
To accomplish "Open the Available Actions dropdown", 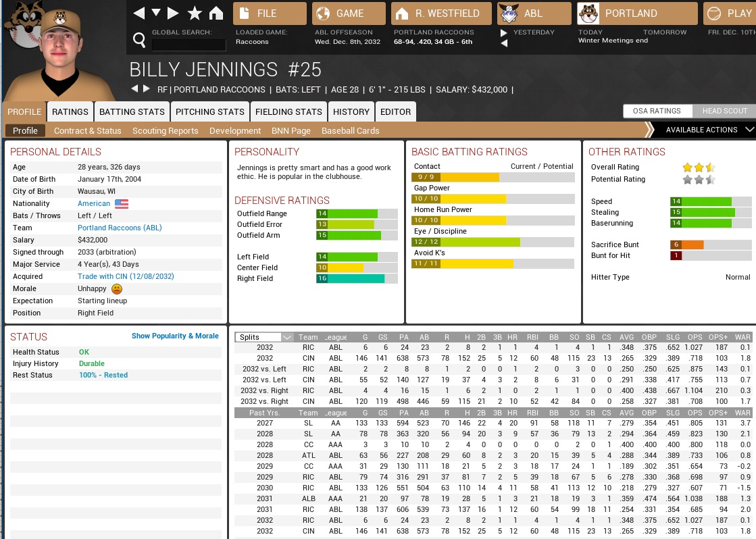I will click(x=703, y=130).
